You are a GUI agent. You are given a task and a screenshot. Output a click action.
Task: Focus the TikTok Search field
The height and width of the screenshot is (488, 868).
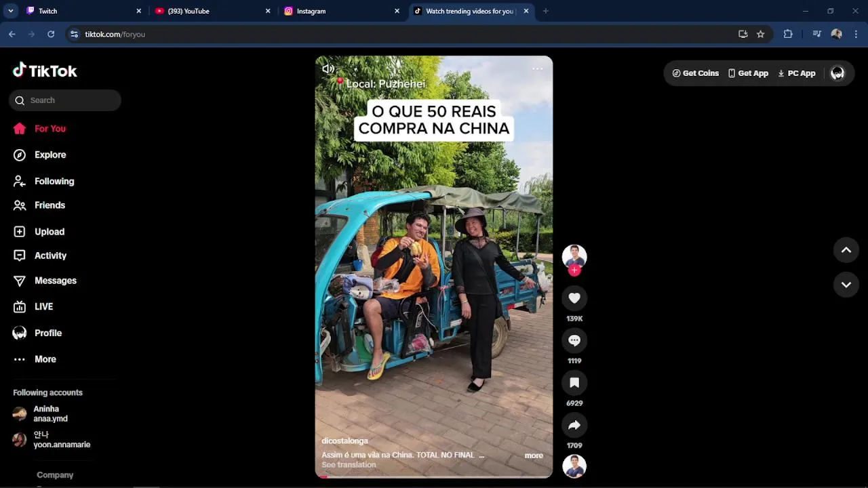click(x=65, y=100)
